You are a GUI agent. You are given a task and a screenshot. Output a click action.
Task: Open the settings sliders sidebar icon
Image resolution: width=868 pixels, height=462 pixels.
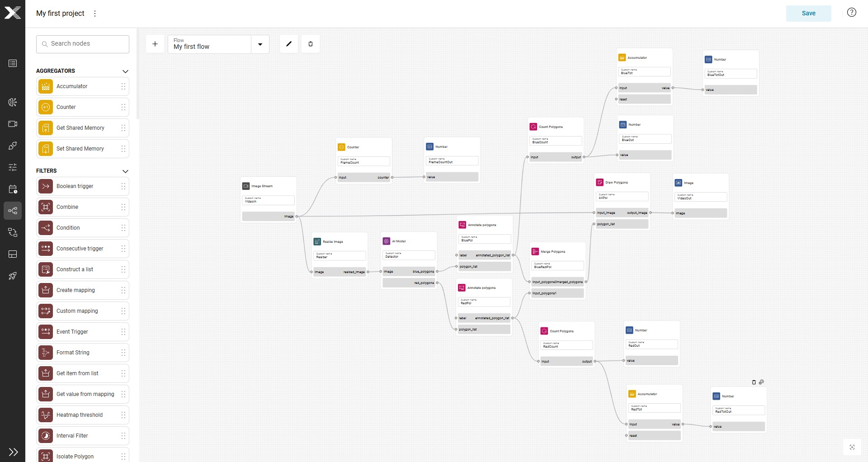point(13,167)
